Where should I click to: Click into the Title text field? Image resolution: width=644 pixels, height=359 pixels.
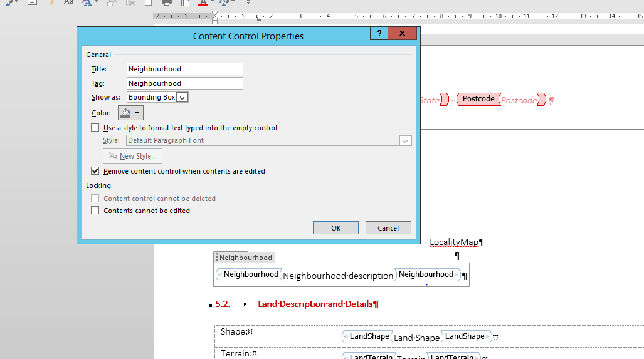coord(185,69)
